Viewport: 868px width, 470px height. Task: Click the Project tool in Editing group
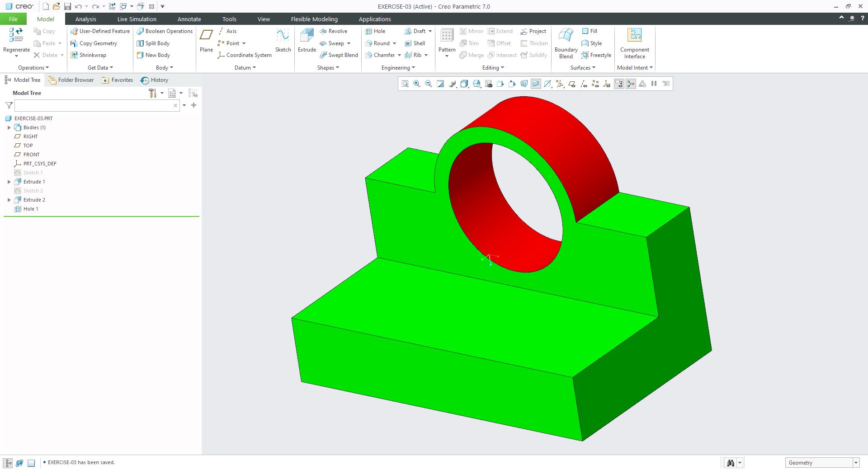(x=533, y=31)
